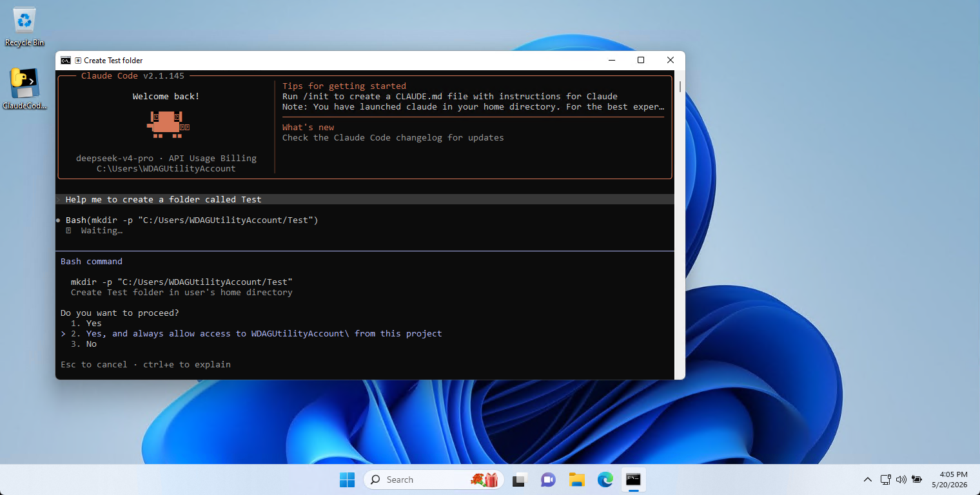Click the "Welcome back!" greeting
Viewport: 980px width, 495px height.
click(x=166, y=97)
